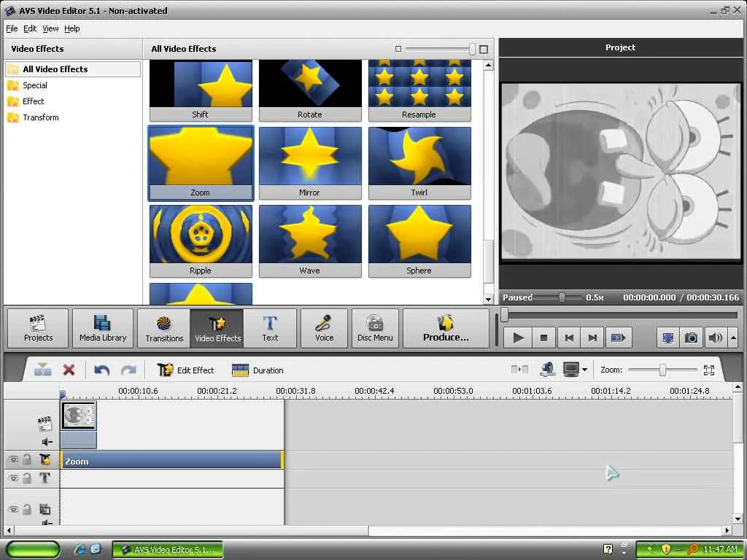Viewport: 747px width, 560px height.
Task: Open the Media Library
Action: click(103, 329)
